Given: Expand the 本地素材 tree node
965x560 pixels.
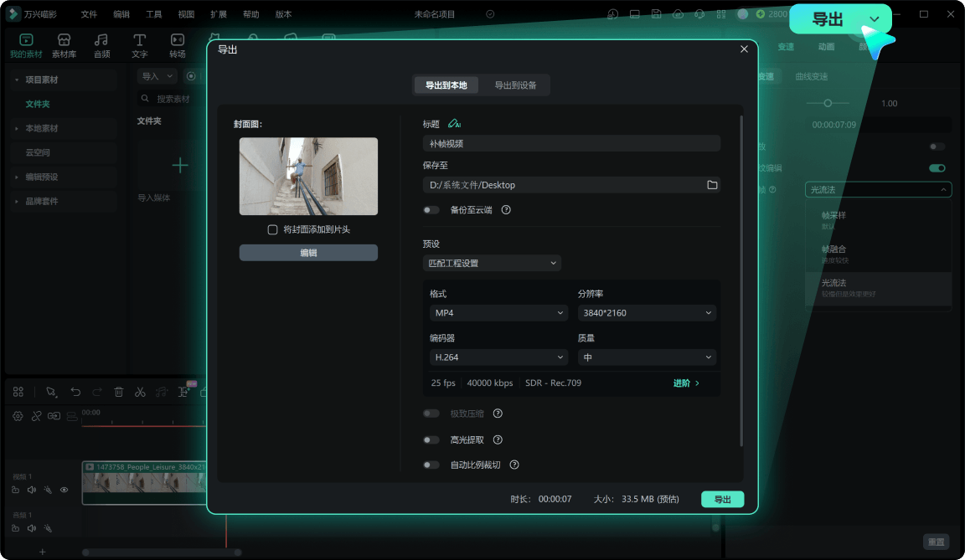Looking at the screenshot, I should 17,128.
